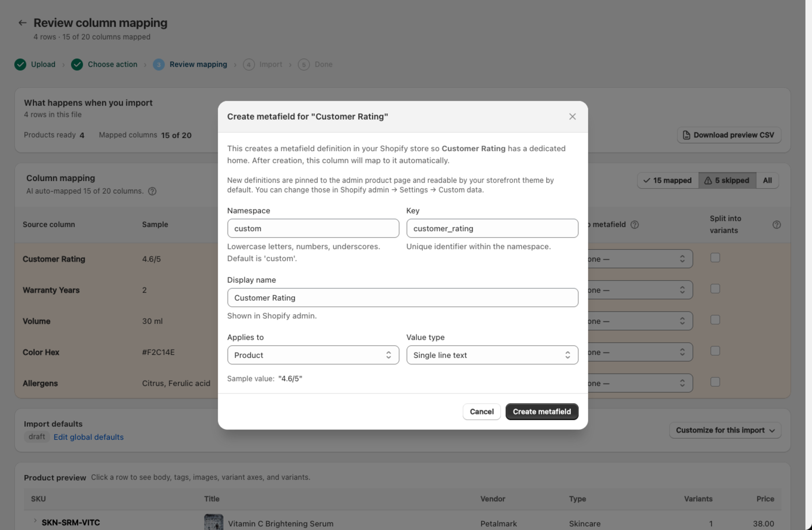
Task: Click the Create metafield button
Action: click(542, 412)
